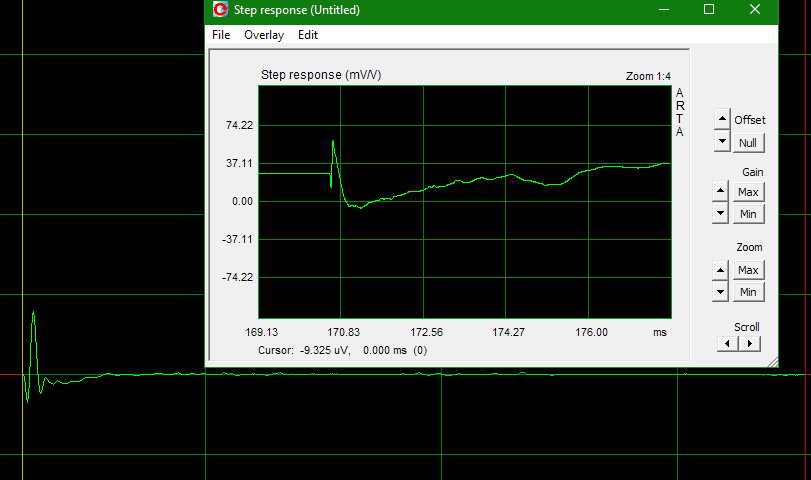811x480 pixels.
Task: Click the '174.27' time axis label
Action: [x=508, y=332]
